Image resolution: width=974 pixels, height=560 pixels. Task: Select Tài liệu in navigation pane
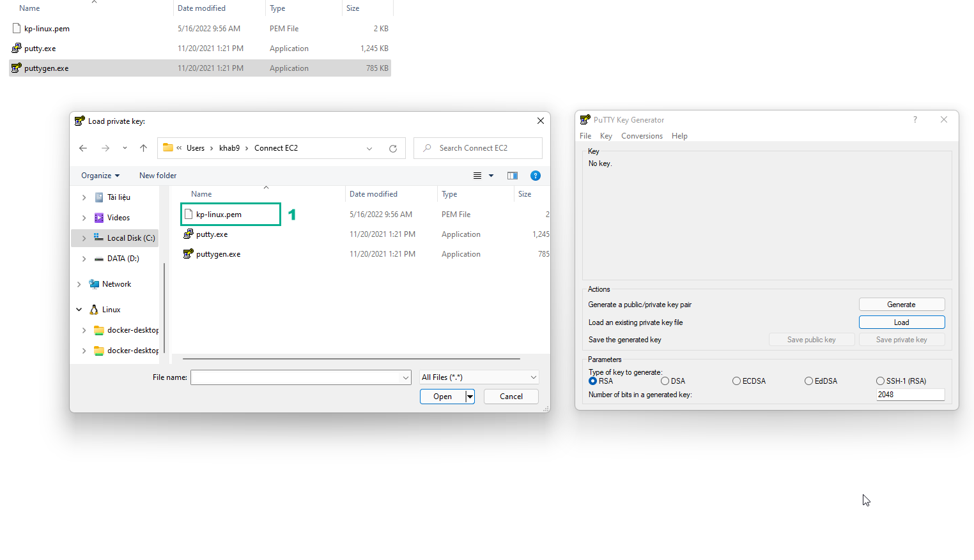[119, 197]
